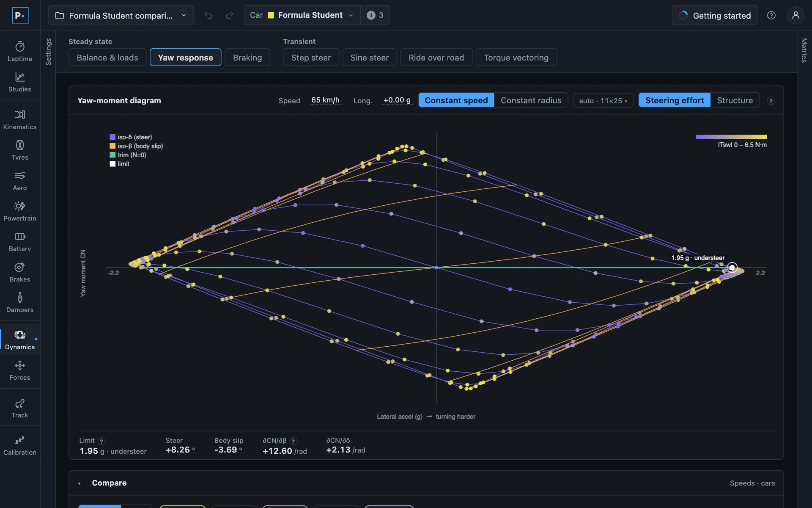Switch to Constant radius mode

click(x=531, y=100)
